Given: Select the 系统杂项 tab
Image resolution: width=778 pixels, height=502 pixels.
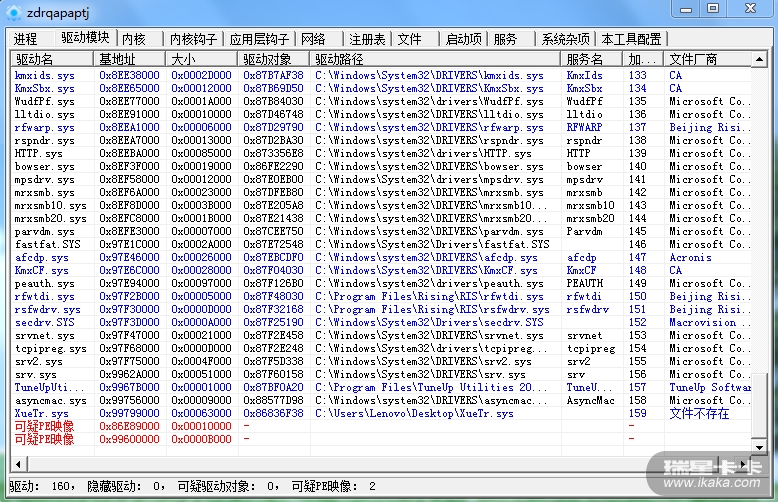Looking at the screenshot, I should point(566,39).
